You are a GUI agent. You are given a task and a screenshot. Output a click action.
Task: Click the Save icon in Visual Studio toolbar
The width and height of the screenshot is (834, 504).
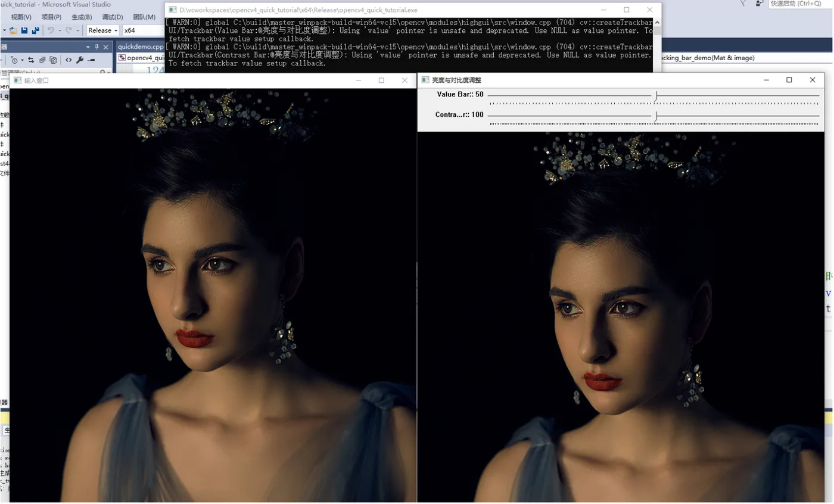click(x=24, y=30)
